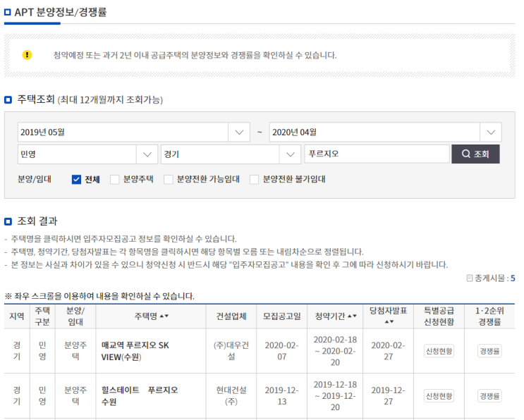Click the 조회 search button
Screen dimensions: 524x420
(x=475, y=154)
